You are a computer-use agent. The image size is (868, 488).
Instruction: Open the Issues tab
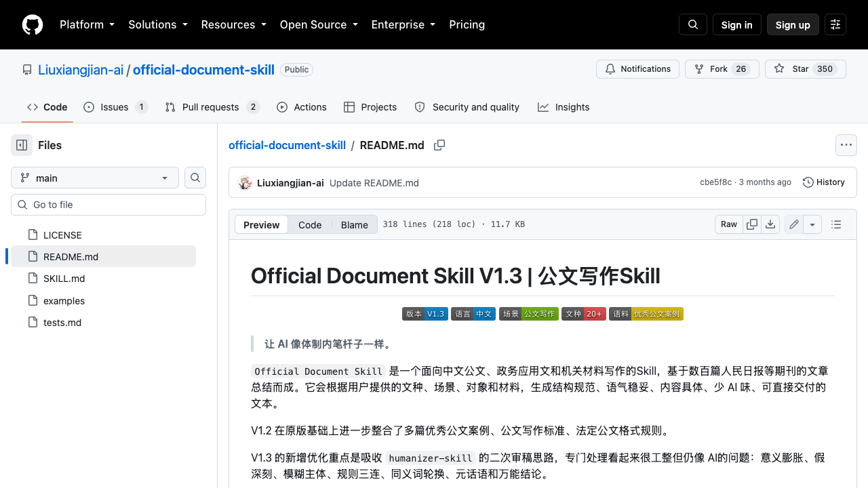115,107
